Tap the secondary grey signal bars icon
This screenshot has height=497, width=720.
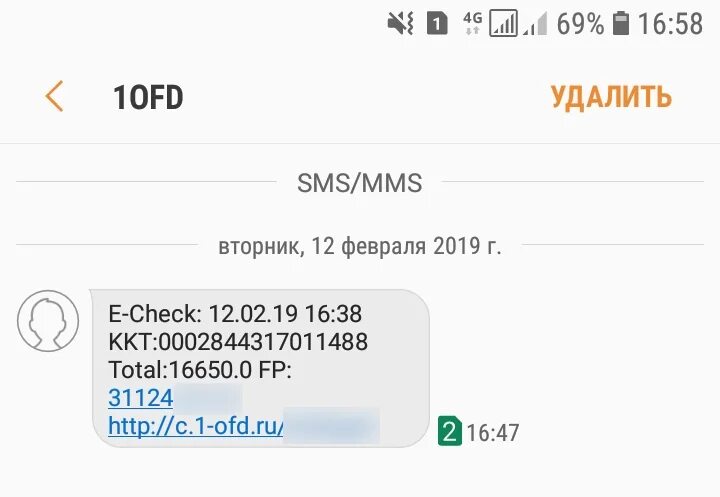[x=535, y=24]
